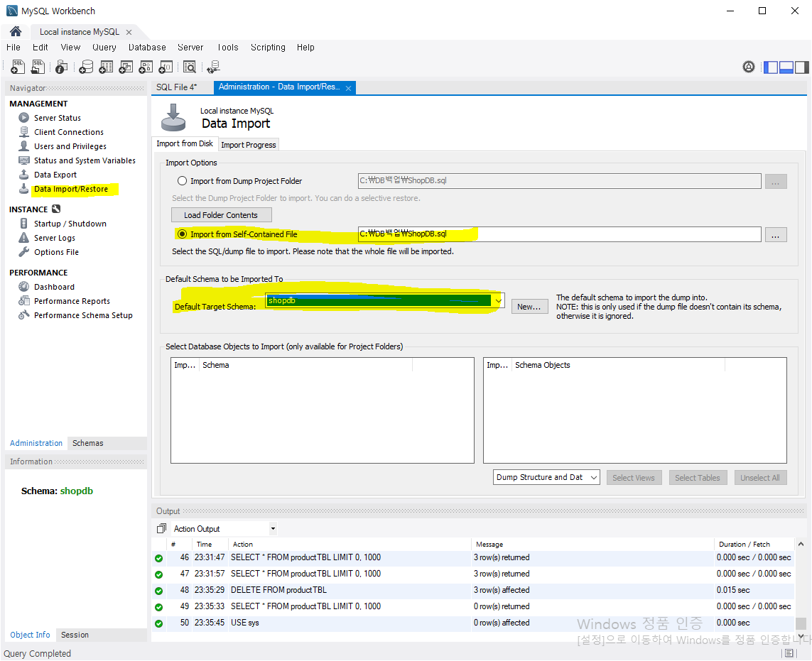The image size is (812, 661).
Task: Select Import from Self-Contained File option
Action: 182,234
